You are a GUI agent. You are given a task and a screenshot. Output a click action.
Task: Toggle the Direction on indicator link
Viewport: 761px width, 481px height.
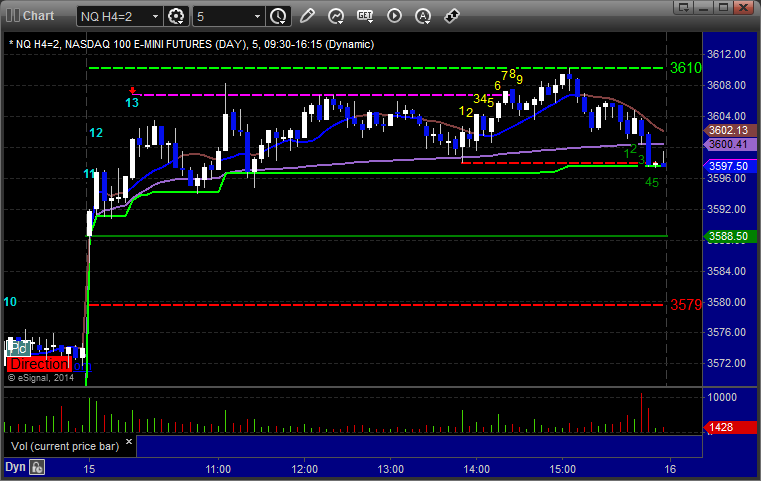(x=82, y=365)
